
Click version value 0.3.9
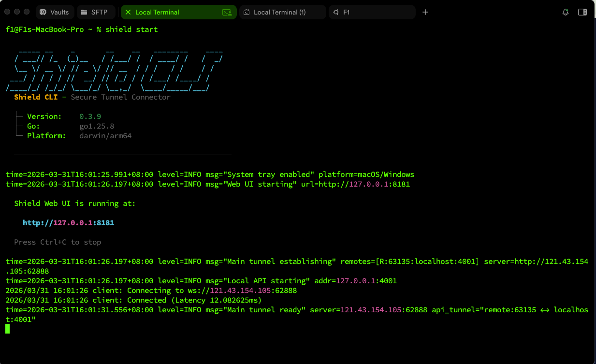(x=90, y=116)
